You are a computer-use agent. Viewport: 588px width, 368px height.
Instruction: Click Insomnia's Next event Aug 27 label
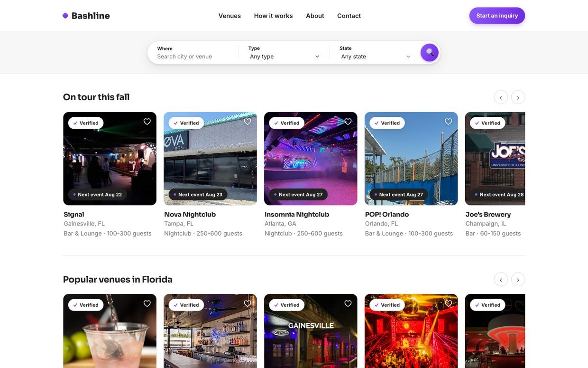point(298,195)
